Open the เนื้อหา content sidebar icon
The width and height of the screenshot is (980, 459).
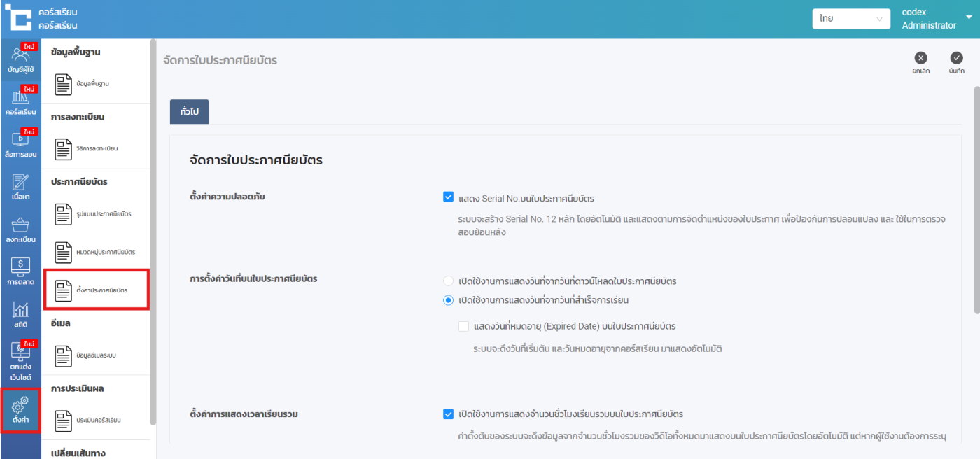click(20, 186)
